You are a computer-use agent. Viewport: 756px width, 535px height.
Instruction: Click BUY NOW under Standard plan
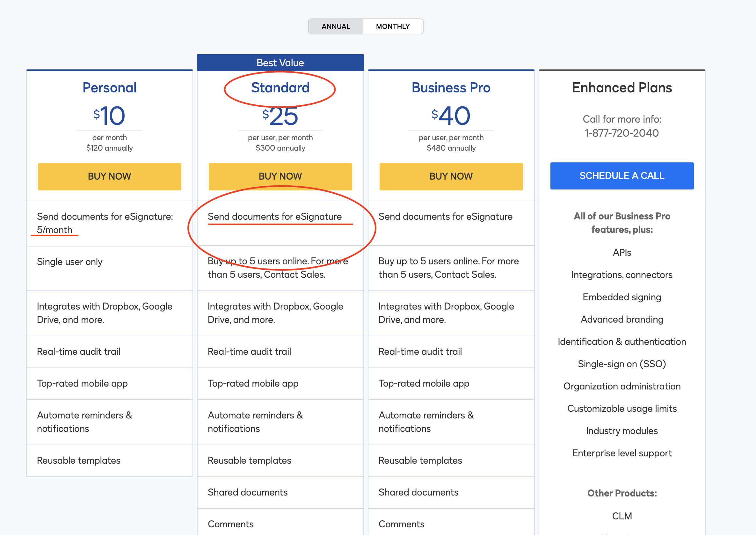280,176
